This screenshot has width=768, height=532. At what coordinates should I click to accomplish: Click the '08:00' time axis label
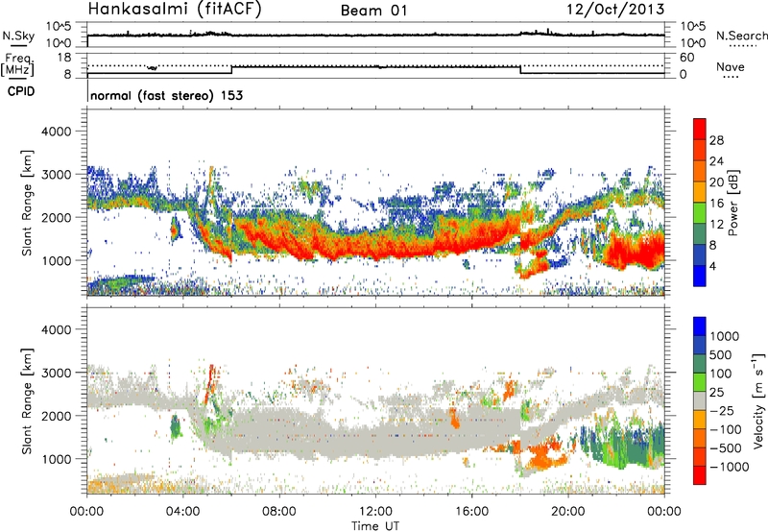[x=279, y=512]
